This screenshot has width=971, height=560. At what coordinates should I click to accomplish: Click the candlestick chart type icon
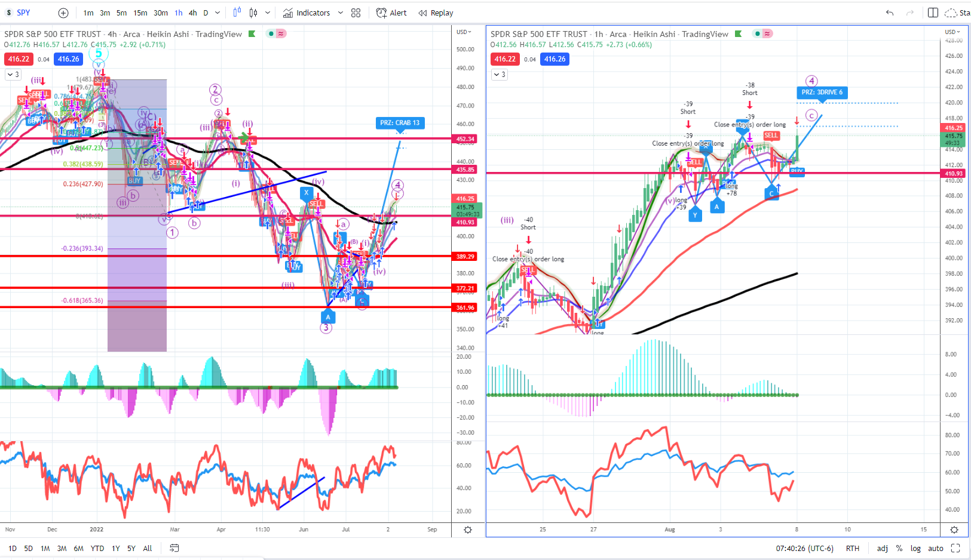[x=253, y=13]
